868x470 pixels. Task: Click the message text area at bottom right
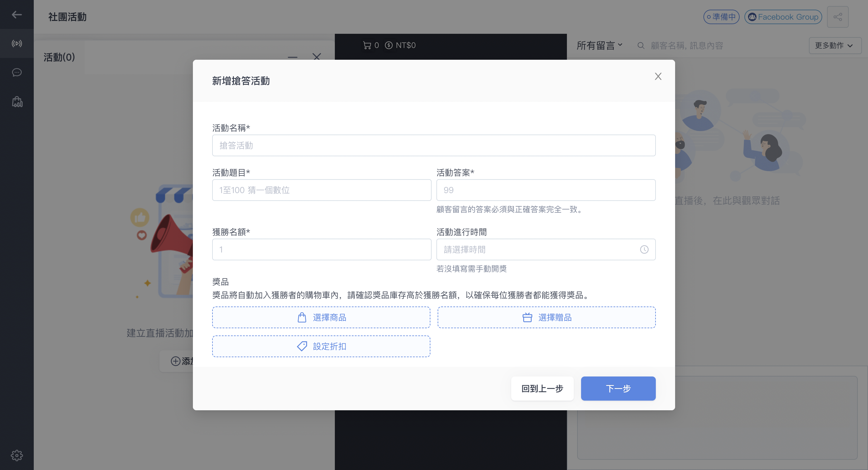717,418
